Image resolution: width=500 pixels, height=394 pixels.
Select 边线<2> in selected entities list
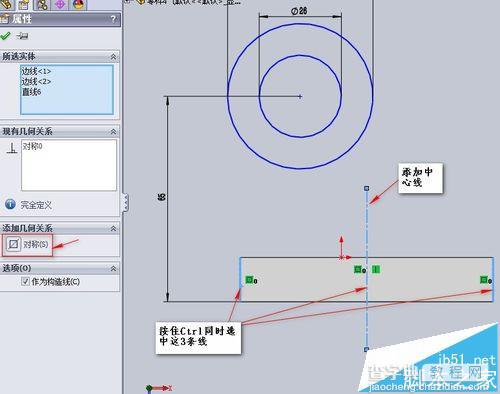36,81
